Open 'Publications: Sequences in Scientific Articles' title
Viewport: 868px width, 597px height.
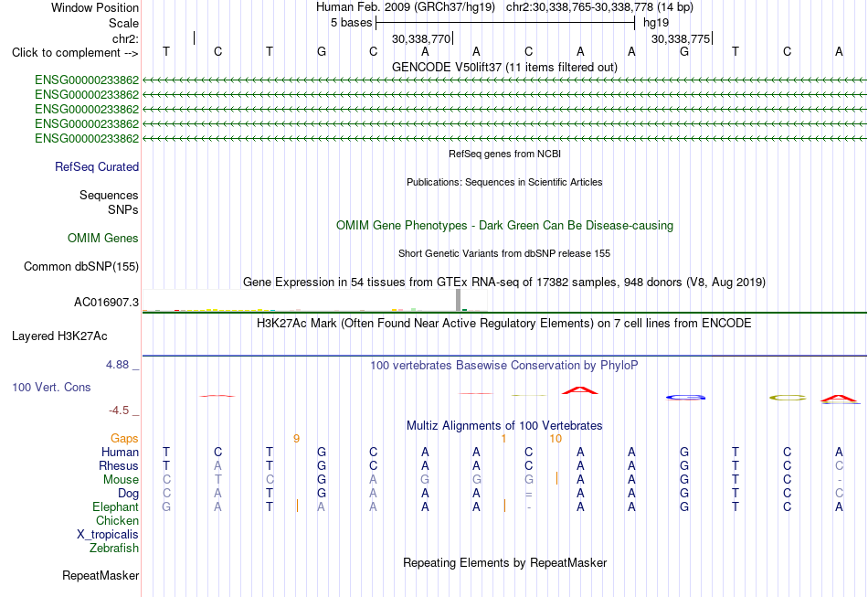click(504, 182)
